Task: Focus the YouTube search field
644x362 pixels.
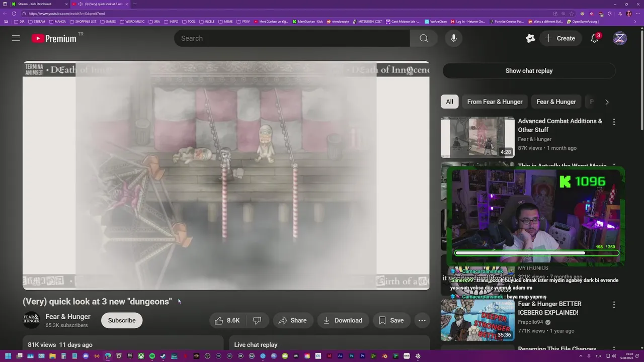Action: coord(292,38)
